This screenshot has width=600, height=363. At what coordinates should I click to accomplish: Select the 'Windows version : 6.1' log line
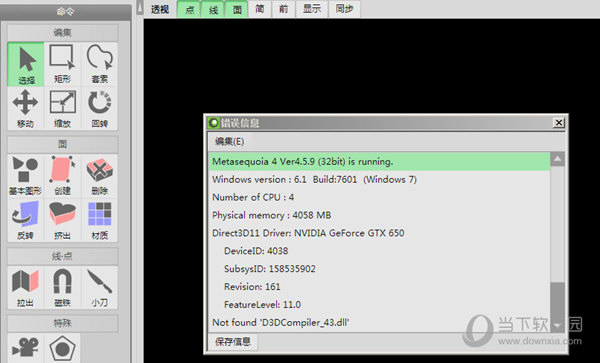click(379, 179)
